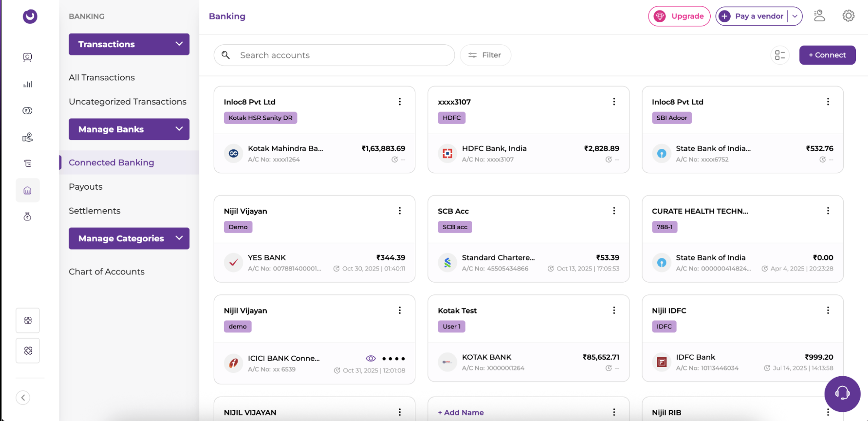Viewport: 868px width, 421px height.
Task: Switch to list view layout icon
Action: click(x=780, y=55)
